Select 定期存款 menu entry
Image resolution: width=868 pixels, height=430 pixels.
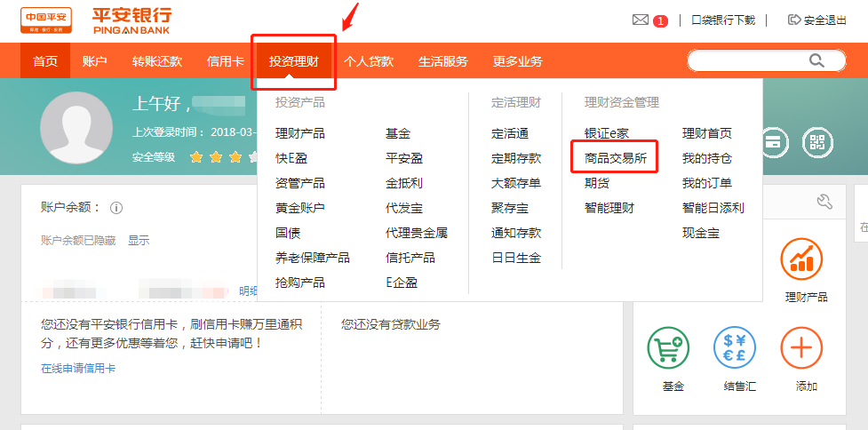(x=516, y=158)
